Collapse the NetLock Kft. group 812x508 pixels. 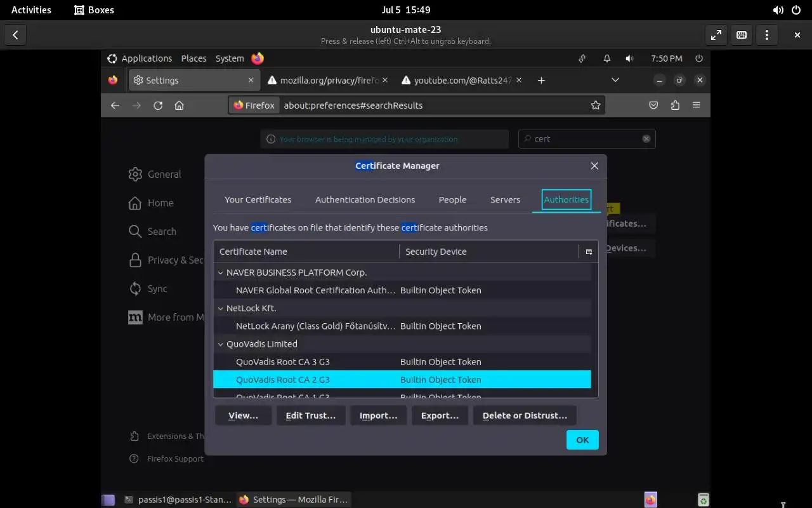(x=221, y=309)
